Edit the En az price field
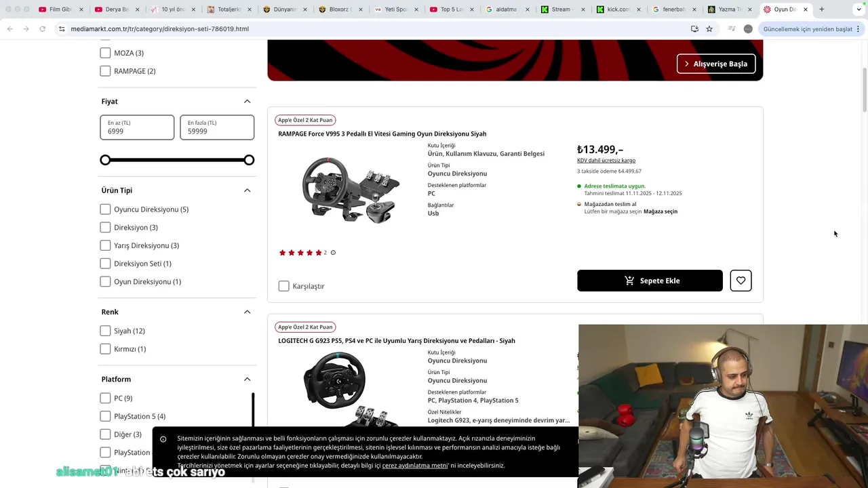 point(137,127)
